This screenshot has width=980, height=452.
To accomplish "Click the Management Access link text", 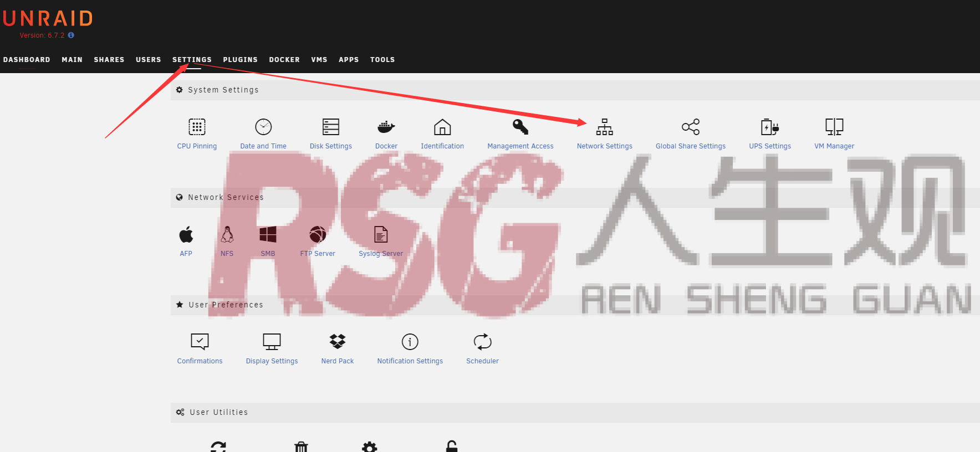I will 520,146.
